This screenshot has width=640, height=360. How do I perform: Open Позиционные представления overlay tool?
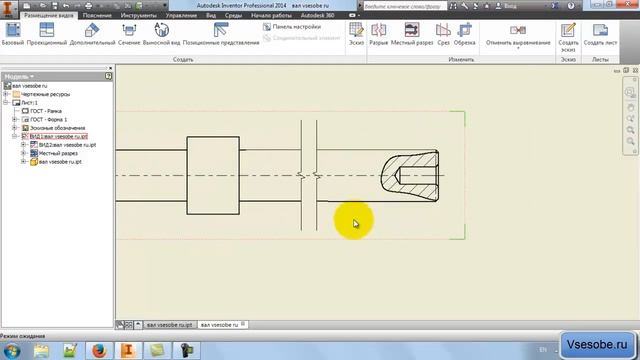click(221, 34)
